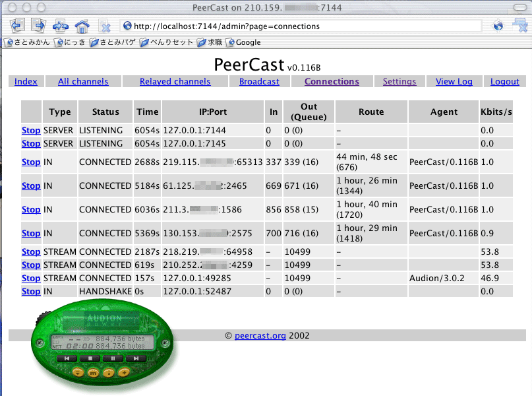The image size is (532, 396).
Task: Go to the Index tab
Action: tap(26, 81)
